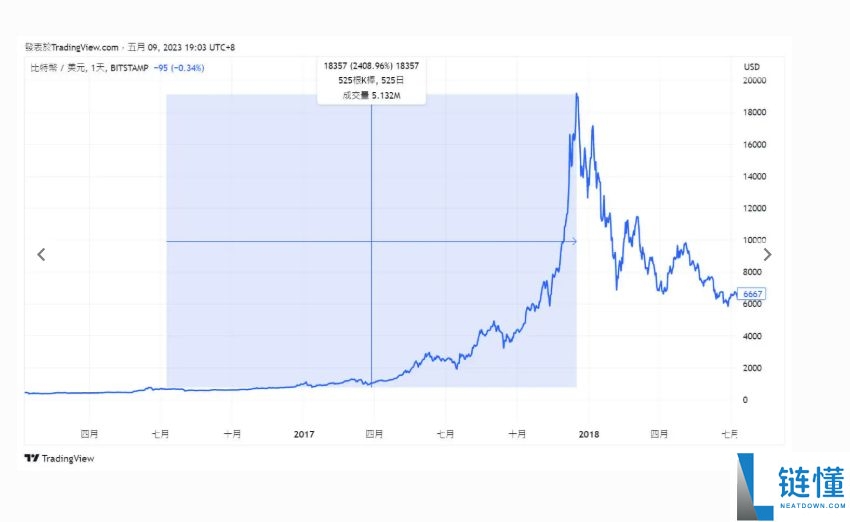Screen dimensions: 850x522
Task: Click the USD currency label on the price axis
Action: pos(752,67)
